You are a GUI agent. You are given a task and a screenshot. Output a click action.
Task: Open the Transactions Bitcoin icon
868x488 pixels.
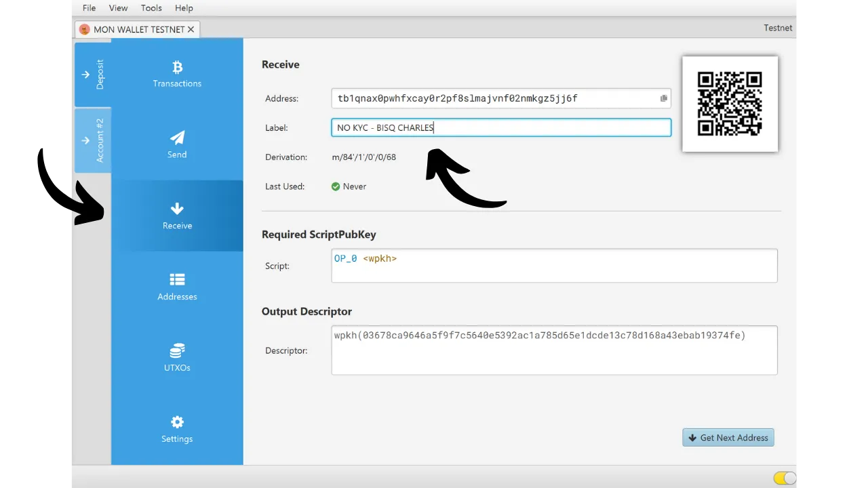[x=177, y=67]
